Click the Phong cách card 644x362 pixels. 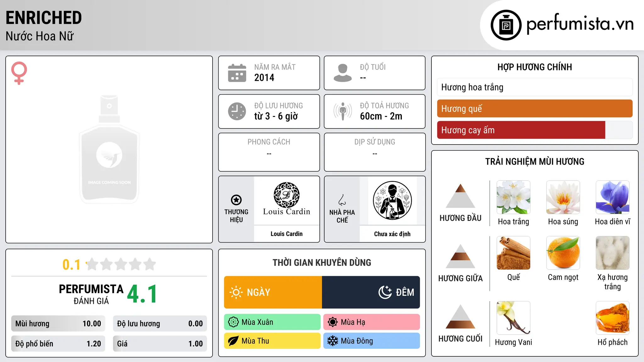(x=269, y=152)
